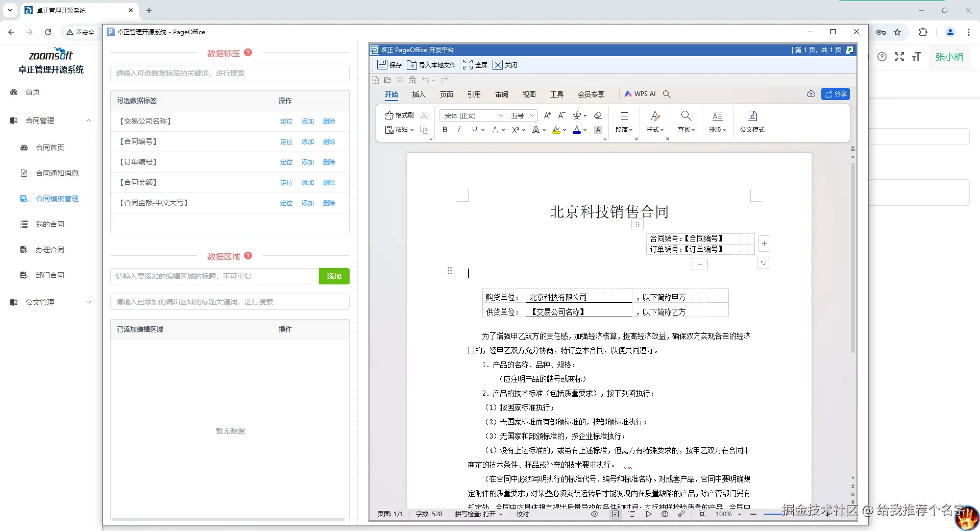Focus the new edit region title field
The height and width of the screenshot is (531, 980).
(214, 276)
